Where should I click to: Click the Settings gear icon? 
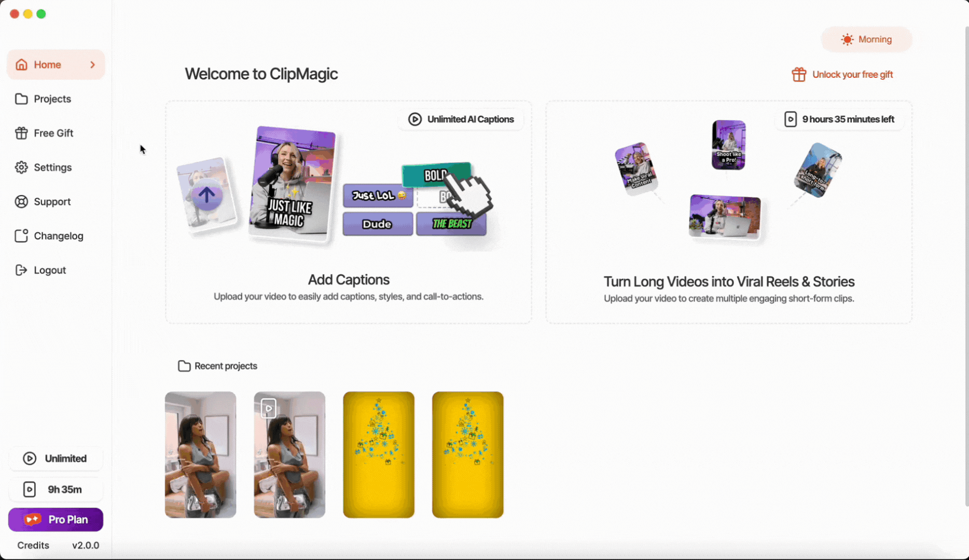[x=21, y=167]
